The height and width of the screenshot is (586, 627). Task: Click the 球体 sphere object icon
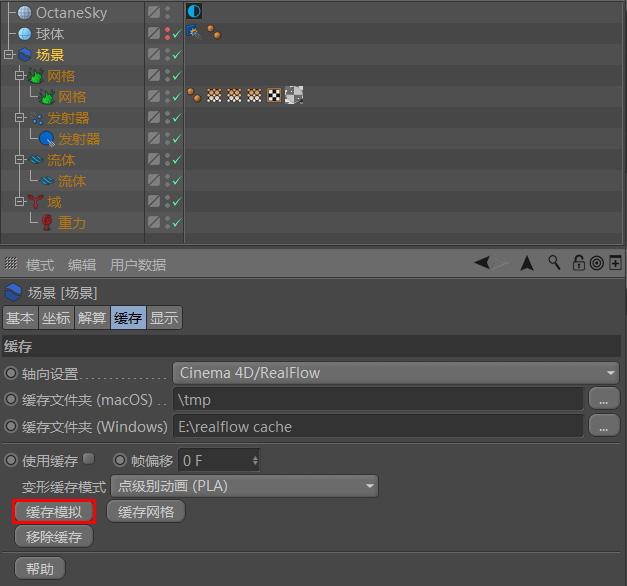pyautogui.click(x=25, y=34)
